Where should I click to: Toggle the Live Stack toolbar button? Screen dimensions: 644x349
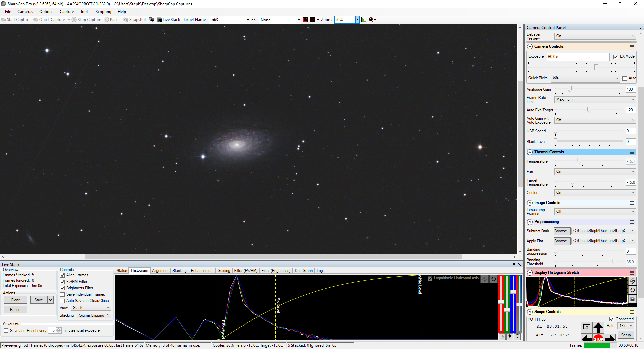coord(169,20)
